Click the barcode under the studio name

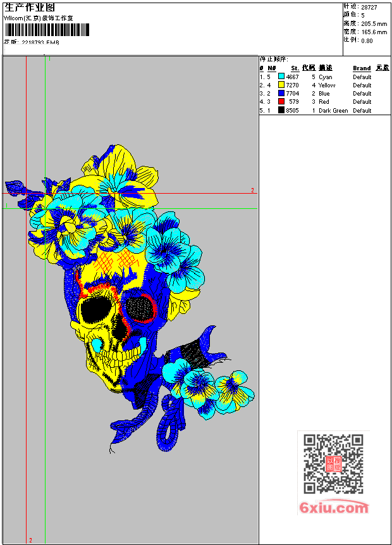pos(47,30)
